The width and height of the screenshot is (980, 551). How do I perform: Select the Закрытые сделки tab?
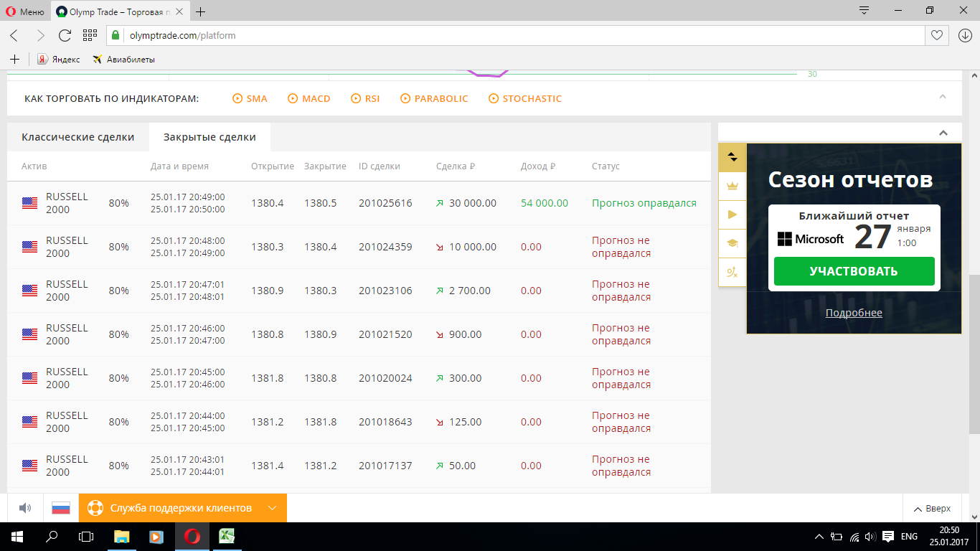(209, 137)
